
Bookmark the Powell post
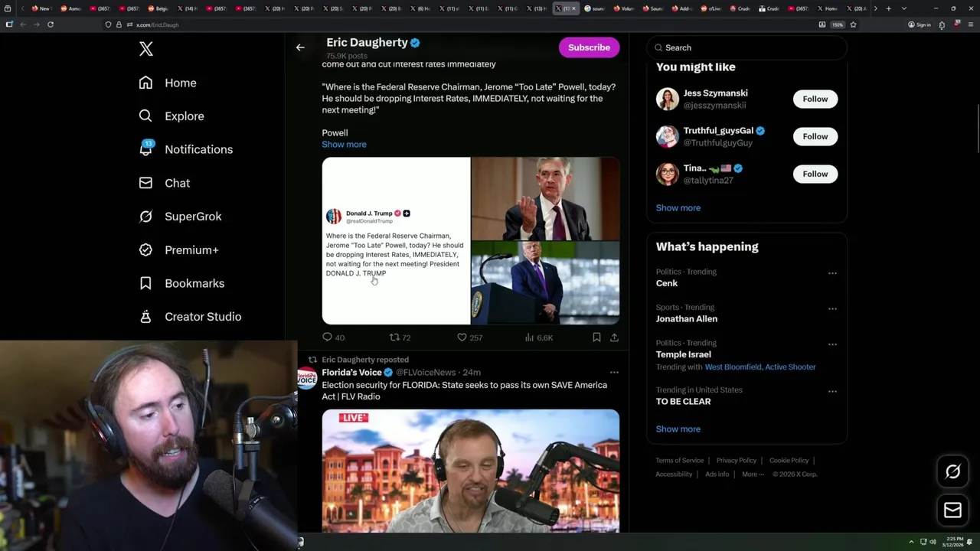(x=596, y=337)
